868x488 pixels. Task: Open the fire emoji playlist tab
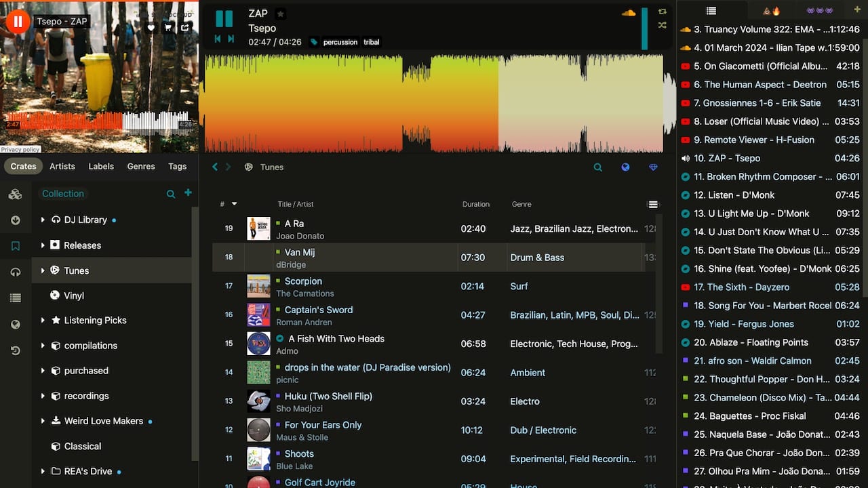click(772, 11)
